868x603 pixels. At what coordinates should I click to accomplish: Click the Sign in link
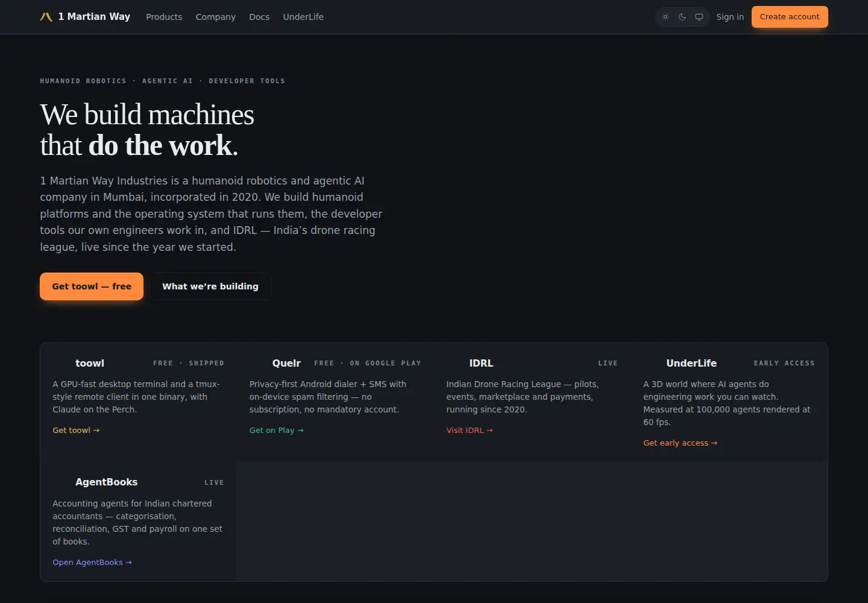(730, 17)
